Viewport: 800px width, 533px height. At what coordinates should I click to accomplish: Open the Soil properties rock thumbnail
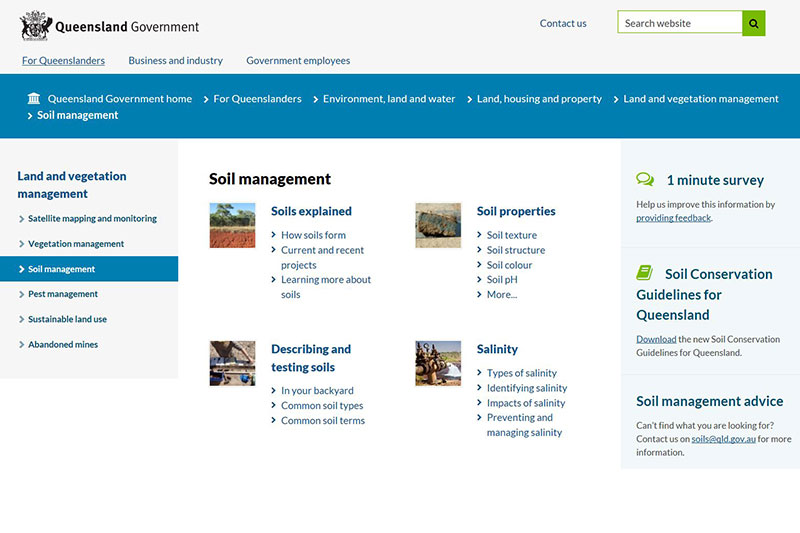(438, 225)
